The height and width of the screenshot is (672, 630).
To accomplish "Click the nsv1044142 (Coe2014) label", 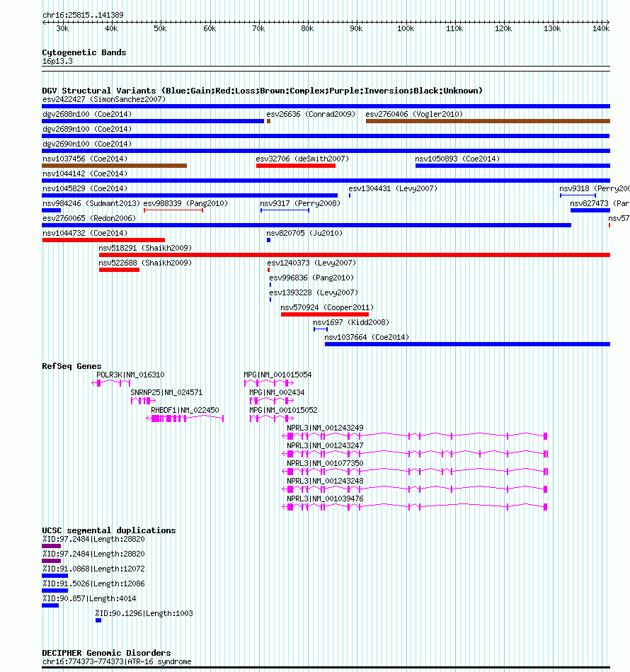I will click(85, 173).
